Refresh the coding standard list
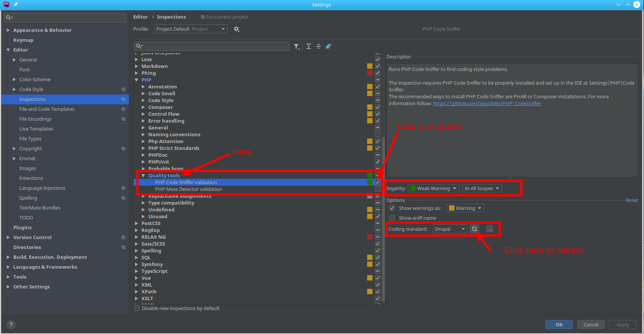Screen dimensions: 644x334 [x=474, y=229]
